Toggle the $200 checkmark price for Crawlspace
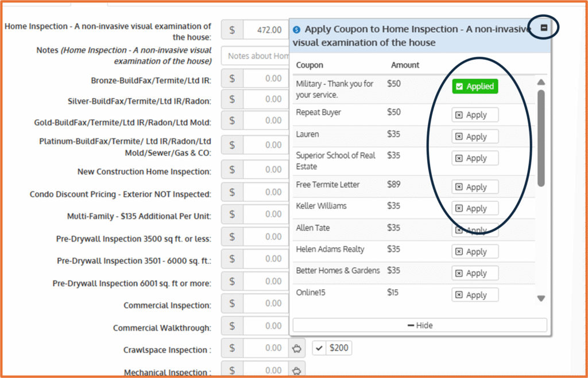 pos(332,348)
